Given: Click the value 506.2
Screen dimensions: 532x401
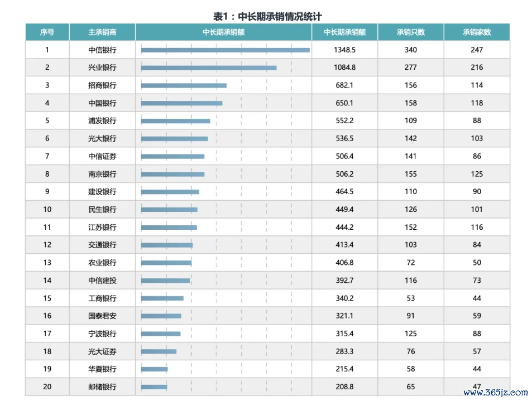Looking at the screenshot, I should [x=345, y=174].
